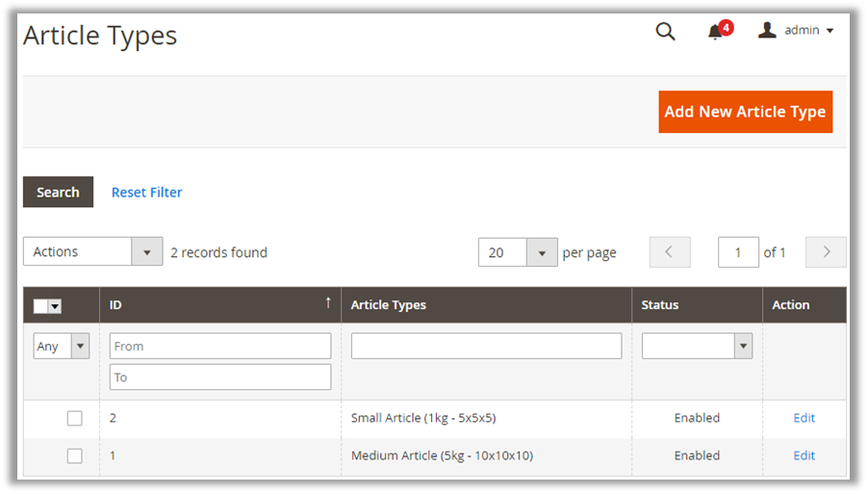
Task: Select checkbox for row ID 2
Action: pyautogui.click(x=75, y=418)
